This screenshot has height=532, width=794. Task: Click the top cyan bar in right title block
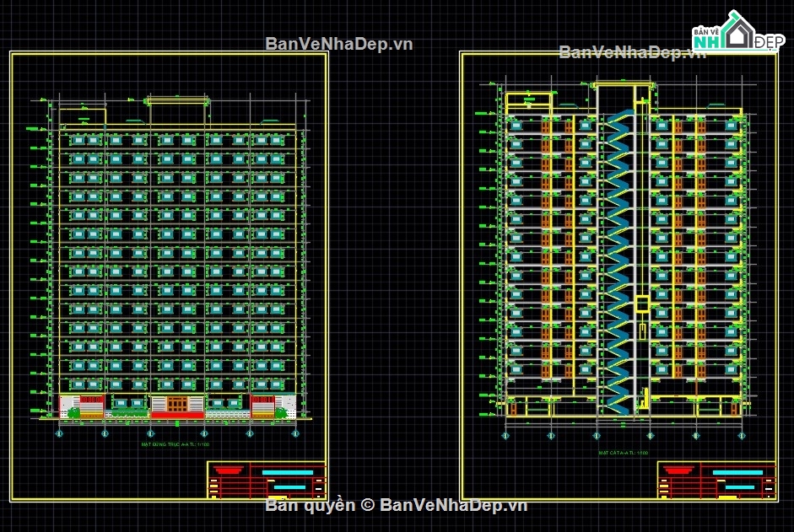click(737, 473)
